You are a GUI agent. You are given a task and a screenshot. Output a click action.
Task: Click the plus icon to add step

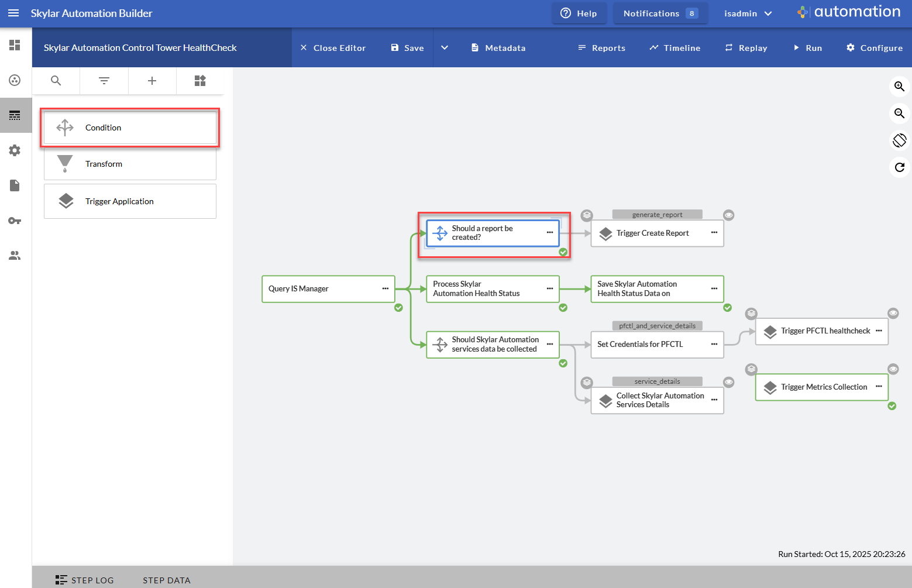152,81
